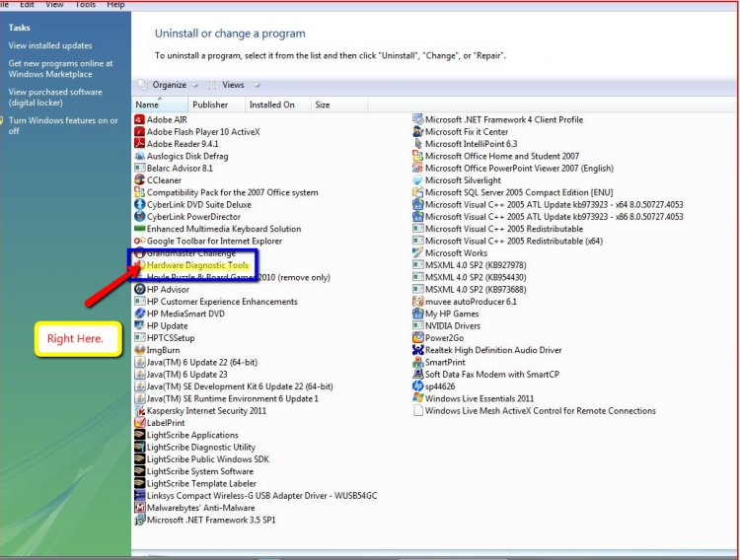Click the Microsoft Office Home and Student 2007 icon
The image size is (740, 560).
(x=417, y=156)
